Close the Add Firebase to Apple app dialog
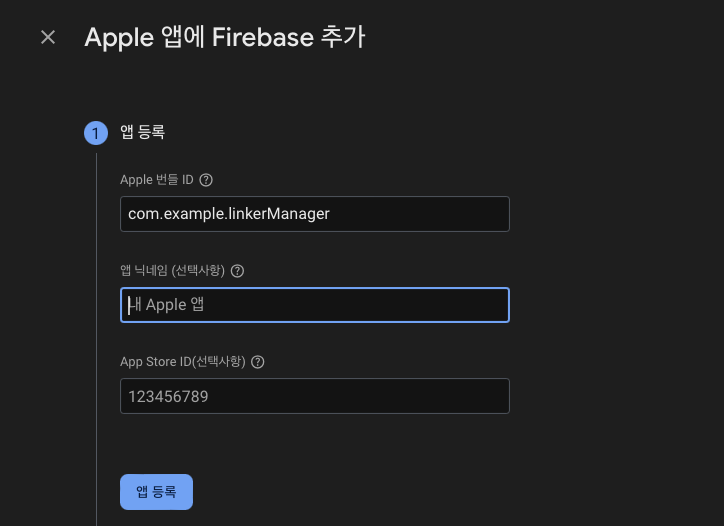724x526 pixels. point(48,38)
